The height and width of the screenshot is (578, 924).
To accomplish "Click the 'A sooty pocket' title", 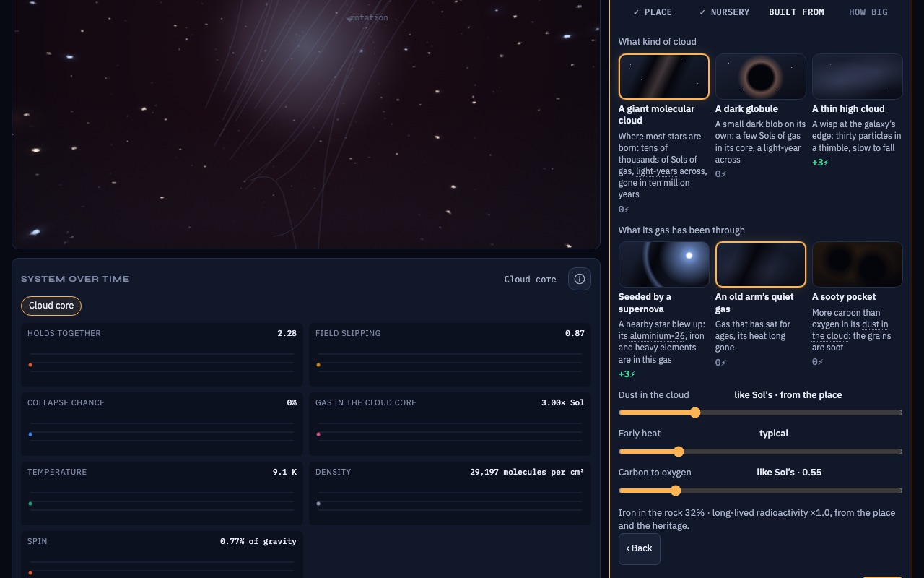I will 844,297.
